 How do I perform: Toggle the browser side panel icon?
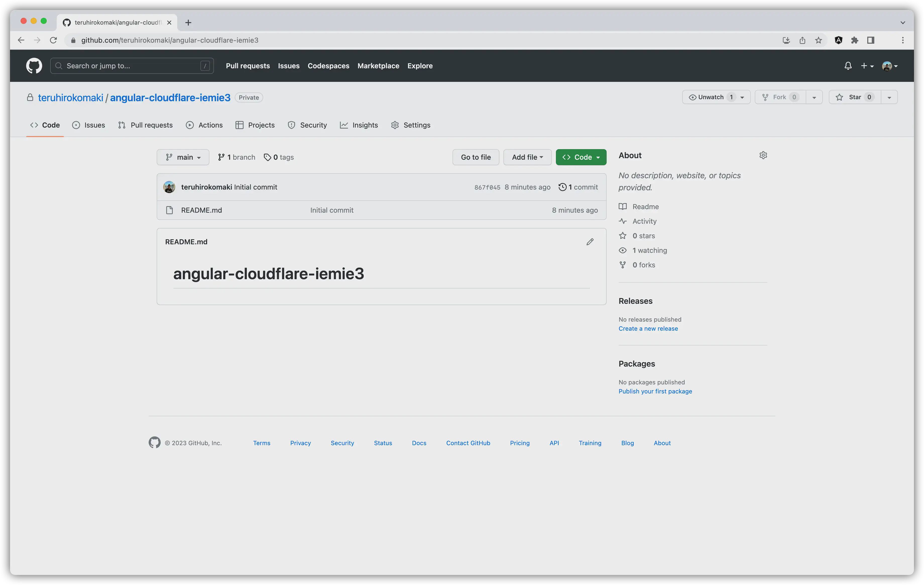(x=870, y=40)
